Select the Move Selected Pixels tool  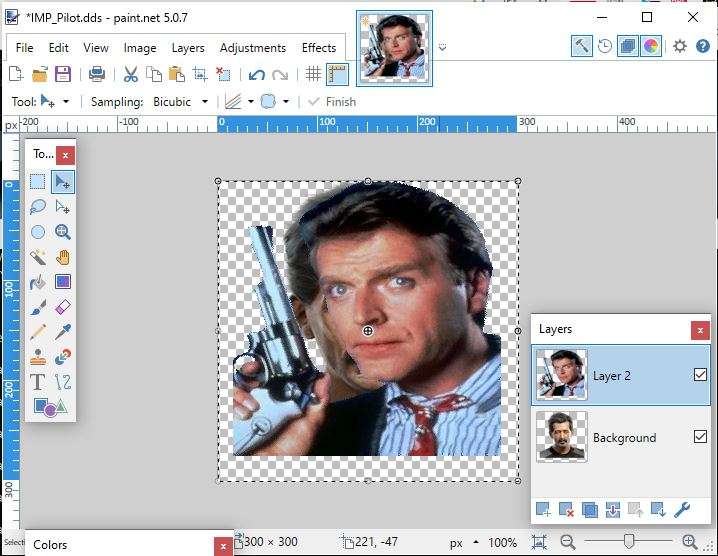click(x=63, y=181)
